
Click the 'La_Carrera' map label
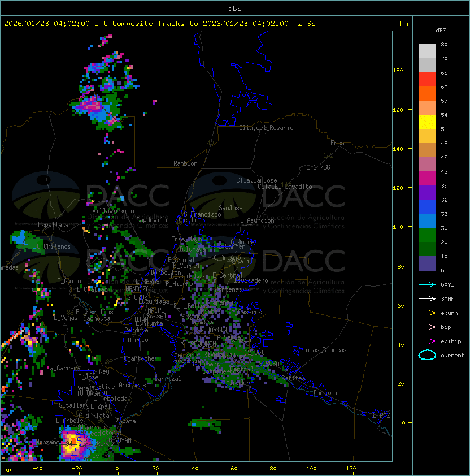[64, 368]
